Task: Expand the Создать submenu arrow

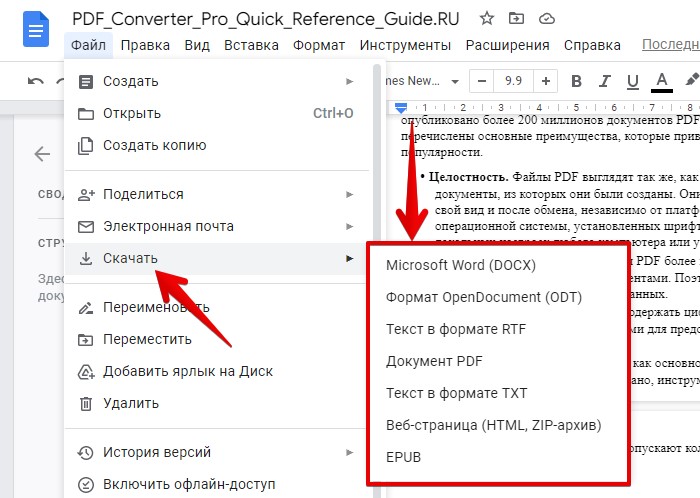Action: point(350,82)
